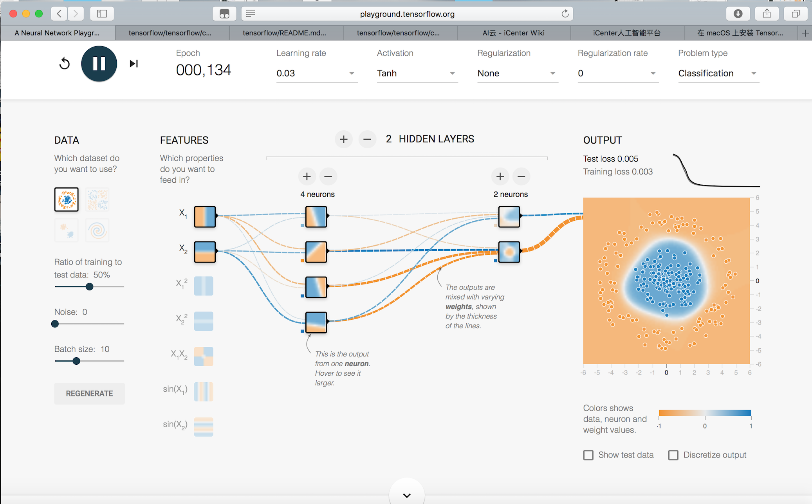Click the fourth neuron in layer one
The height and width of the screenshot is (504, 812).
pyautogui.click(x=316, y=322)
